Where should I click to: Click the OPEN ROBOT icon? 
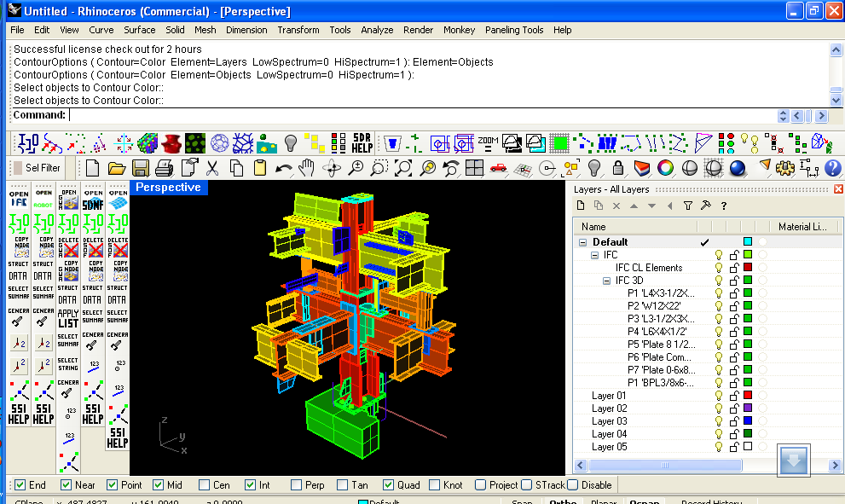coord(43,199)
